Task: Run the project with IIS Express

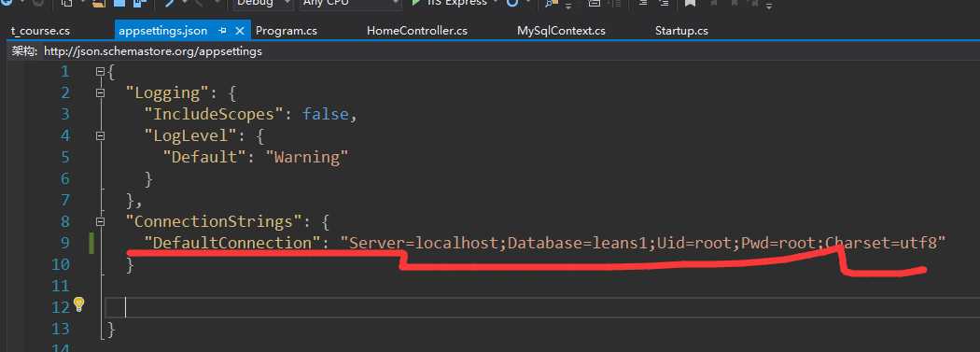Action: point(449,3)
